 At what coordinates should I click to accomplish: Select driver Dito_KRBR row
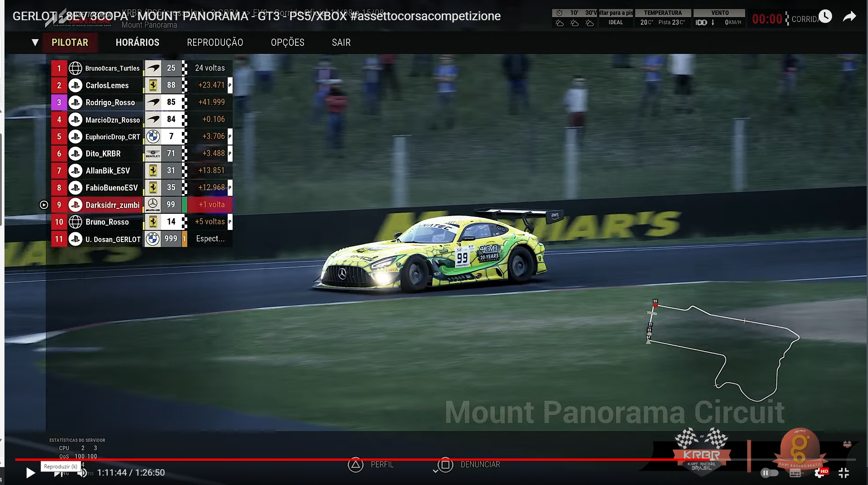[x=141, y=154]
